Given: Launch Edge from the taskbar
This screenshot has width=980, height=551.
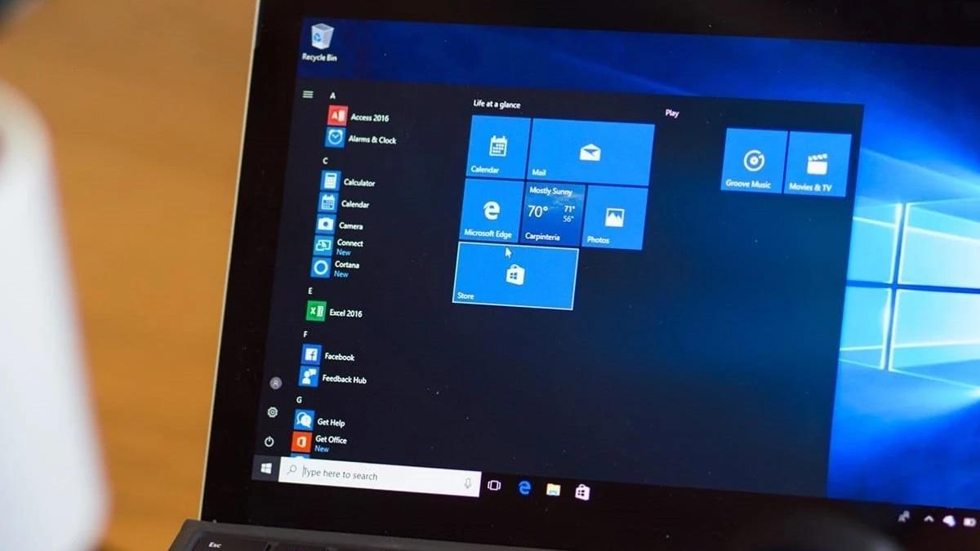Looking at the screenshot, I should 524,487.
